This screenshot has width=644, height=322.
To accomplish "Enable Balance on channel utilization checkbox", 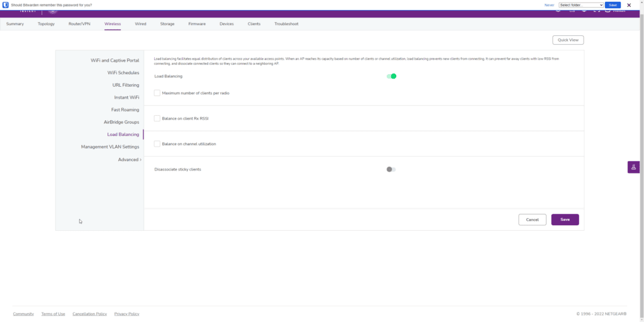I will click(157, 144).
